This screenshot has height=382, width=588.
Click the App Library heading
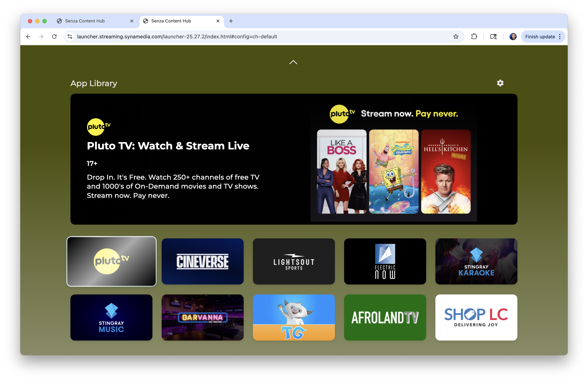click(x=94, y=83)
